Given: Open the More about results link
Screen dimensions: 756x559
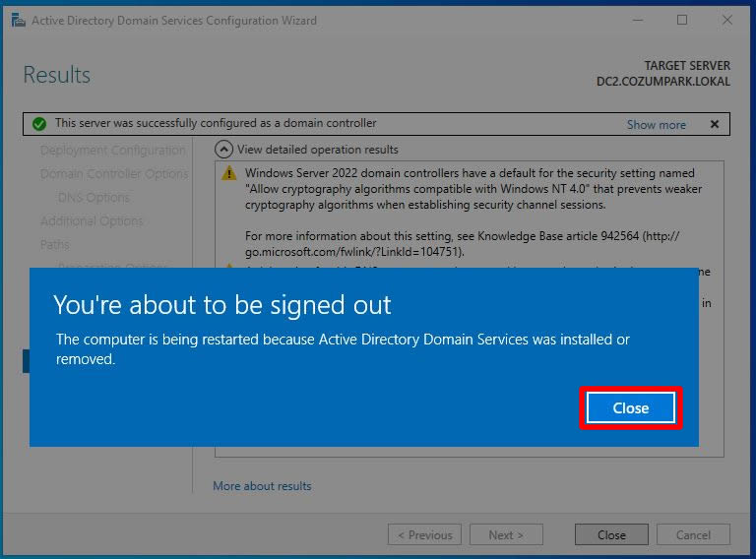Looking at the screenshot, I should click(262, 486).
